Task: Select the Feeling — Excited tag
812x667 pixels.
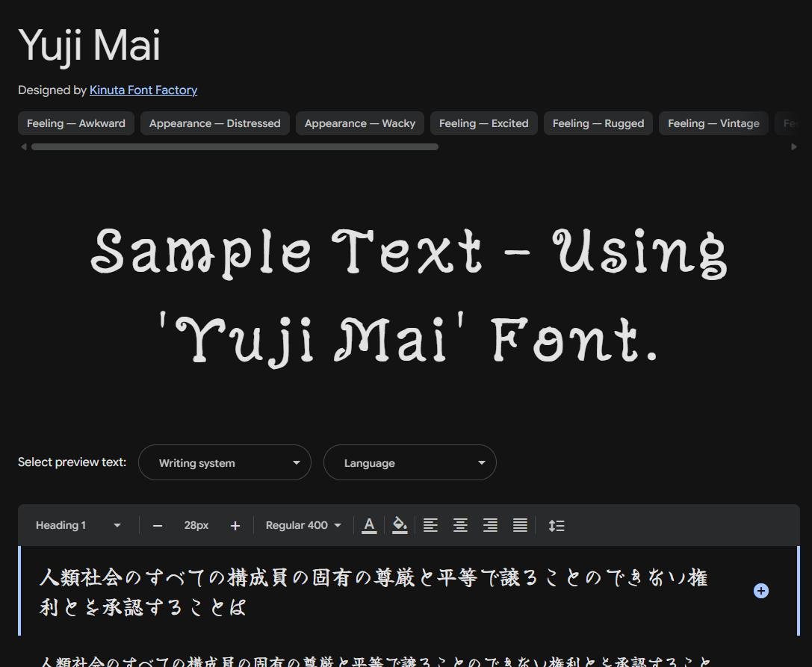Action: coord(483,123)
